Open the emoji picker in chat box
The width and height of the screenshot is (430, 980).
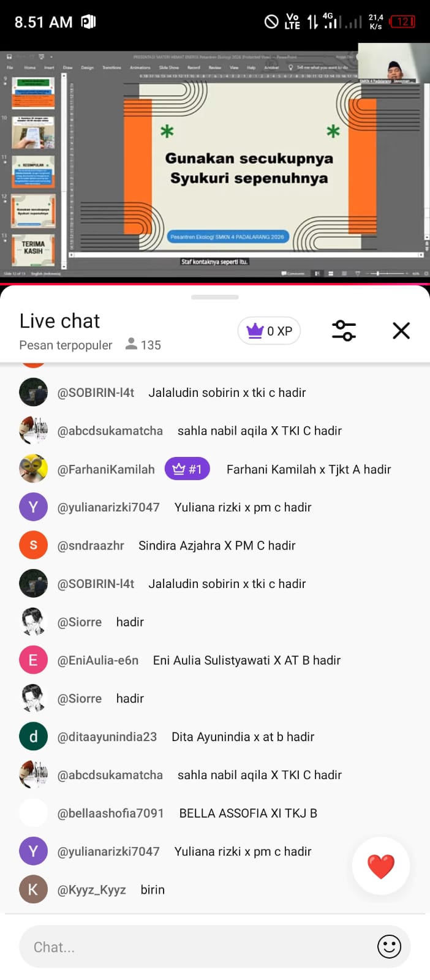389,946
